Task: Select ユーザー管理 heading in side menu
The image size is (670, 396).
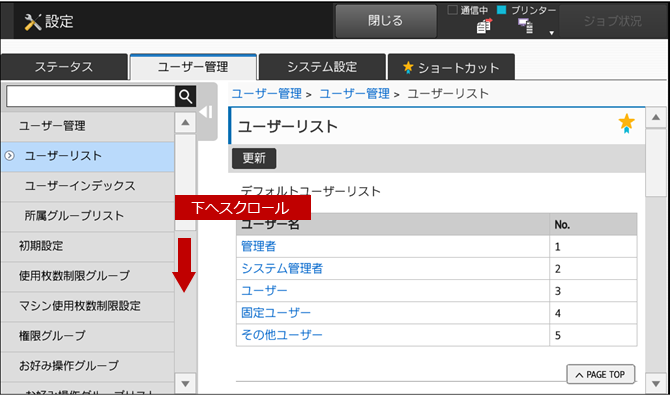Action: click(88, 126)
